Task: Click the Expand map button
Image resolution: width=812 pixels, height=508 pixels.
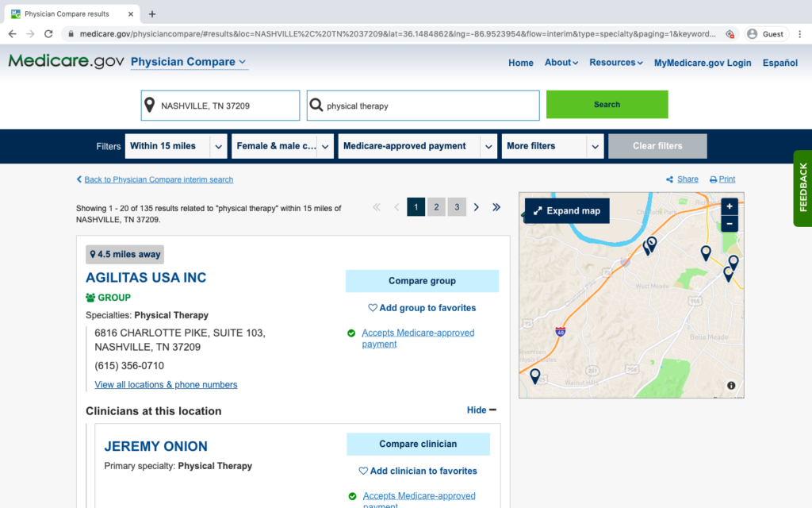Action: click(x=567, y=210)
